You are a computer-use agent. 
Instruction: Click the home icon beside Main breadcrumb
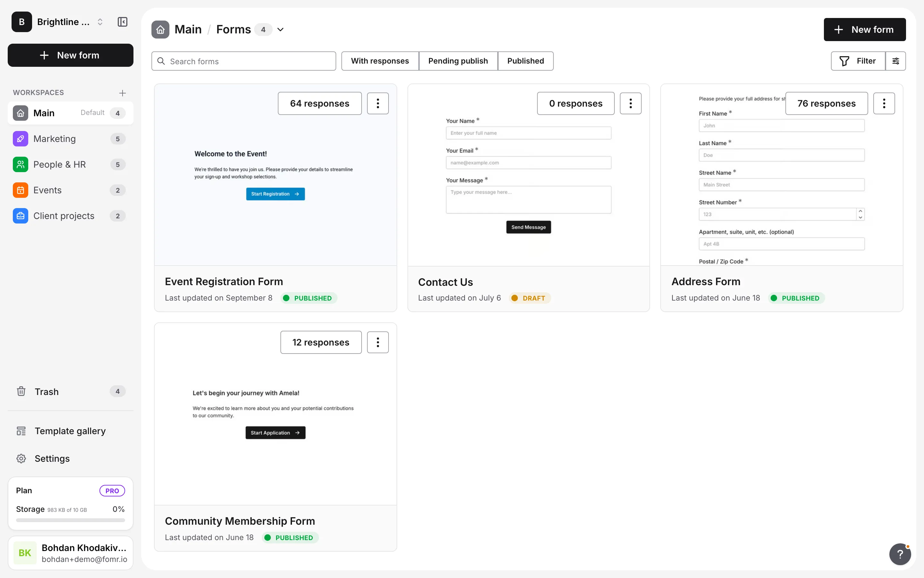pyautogui.click(x=160, y=30)
